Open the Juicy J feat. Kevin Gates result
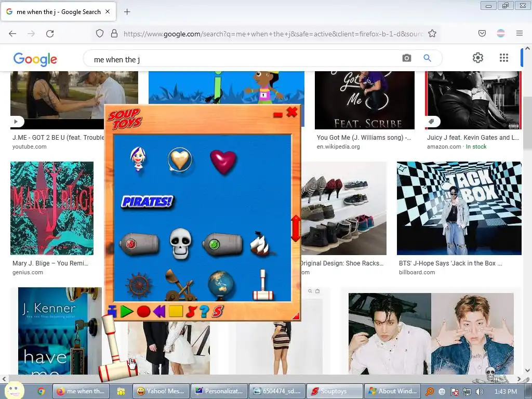 (473, 137)
